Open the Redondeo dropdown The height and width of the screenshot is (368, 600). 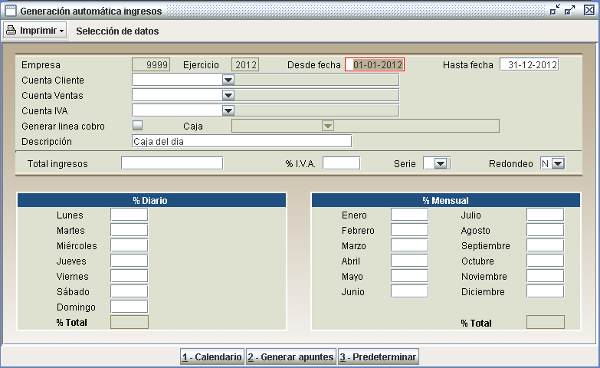coord(558,163)
